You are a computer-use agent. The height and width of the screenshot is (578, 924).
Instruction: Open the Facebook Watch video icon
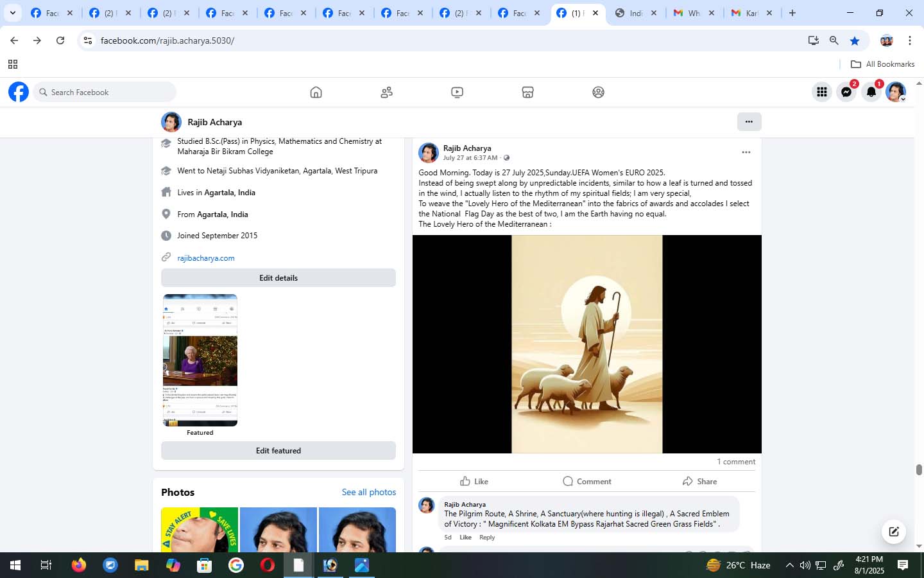[x=457, y=92]
